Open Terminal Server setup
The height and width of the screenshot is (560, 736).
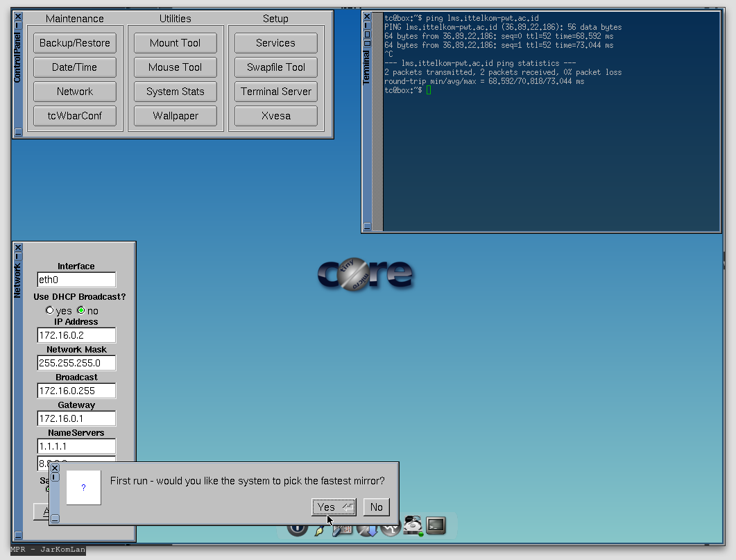(276, 92)
